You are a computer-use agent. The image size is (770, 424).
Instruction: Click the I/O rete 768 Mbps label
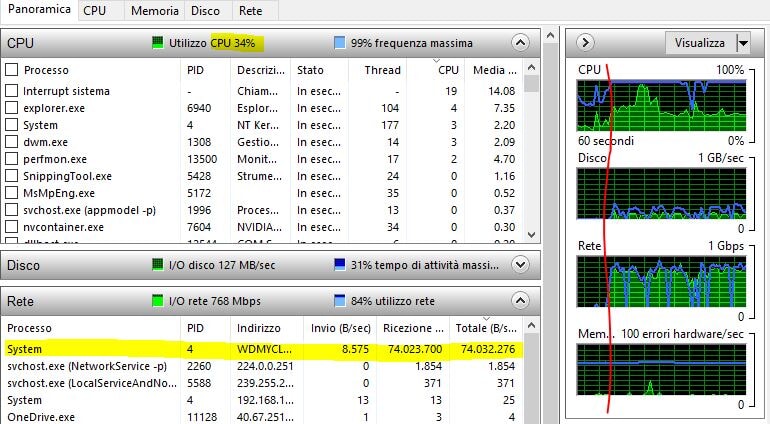(x=215, y=301)
